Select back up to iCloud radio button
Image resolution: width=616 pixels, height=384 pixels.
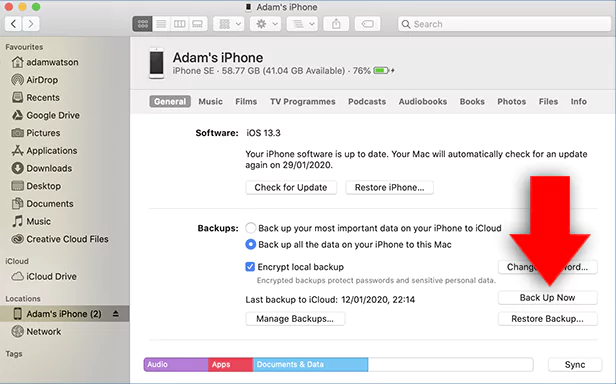(251, 228)
